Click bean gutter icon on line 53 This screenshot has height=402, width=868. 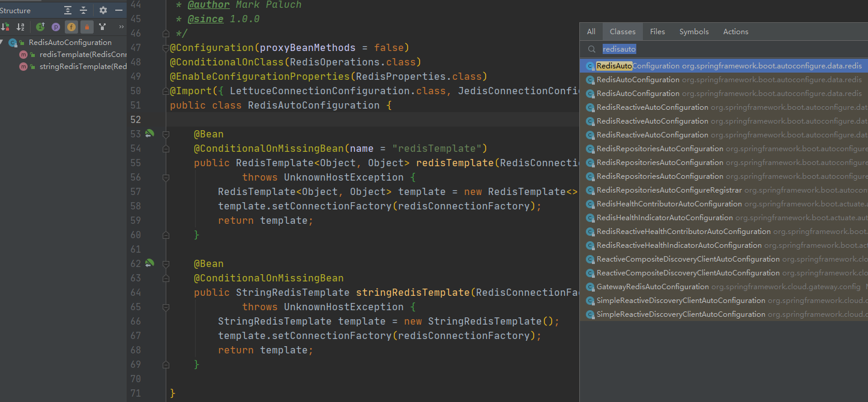click(x=149, y=133)
